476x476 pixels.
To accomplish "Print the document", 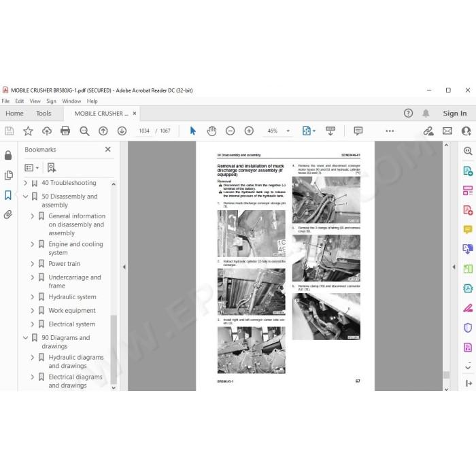I will click(65, 131).
